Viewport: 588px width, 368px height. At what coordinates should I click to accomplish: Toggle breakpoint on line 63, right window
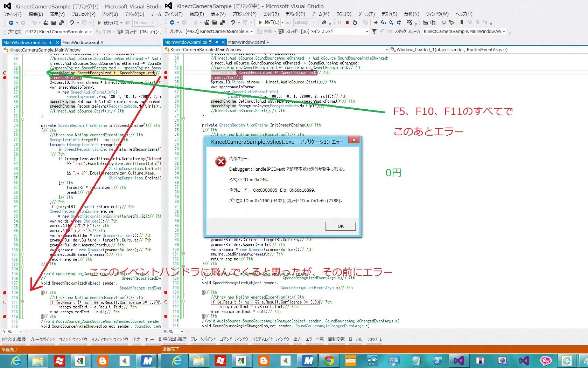tap(166, 73)
